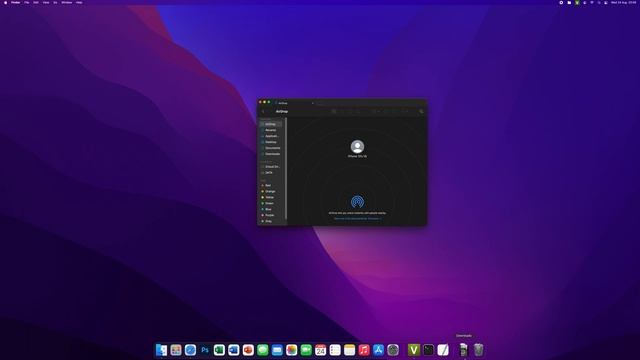
Task: Select the detected iPhone AirDrop recipient
Action: tap(358, 149)
